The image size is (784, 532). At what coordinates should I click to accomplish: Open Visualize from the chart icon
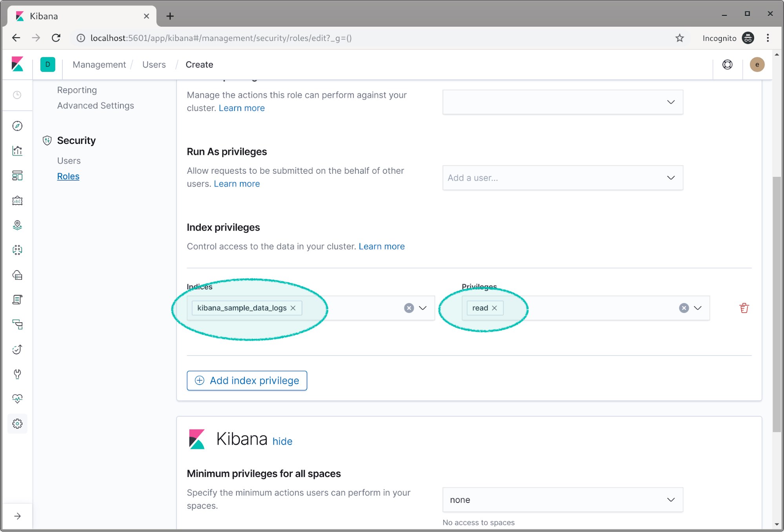coord(17,151)
